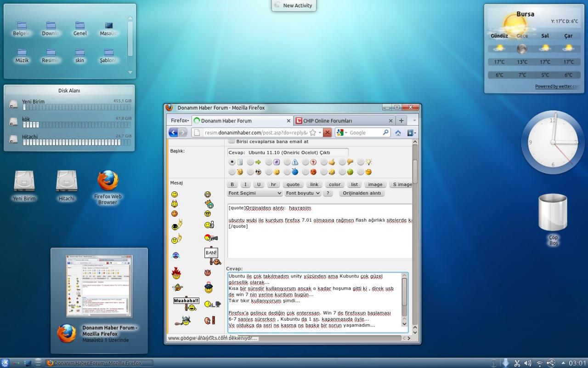Screen dimensions: 588x368
Task: Insert the Muahaha!! emoticon
Action: 186,304
